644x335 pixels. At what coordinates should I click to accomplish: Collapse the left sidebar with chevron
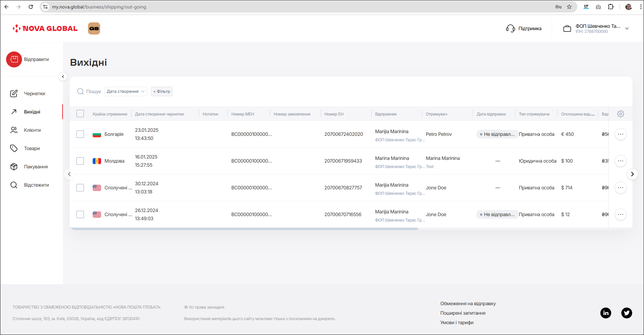[x=63, y=77]
